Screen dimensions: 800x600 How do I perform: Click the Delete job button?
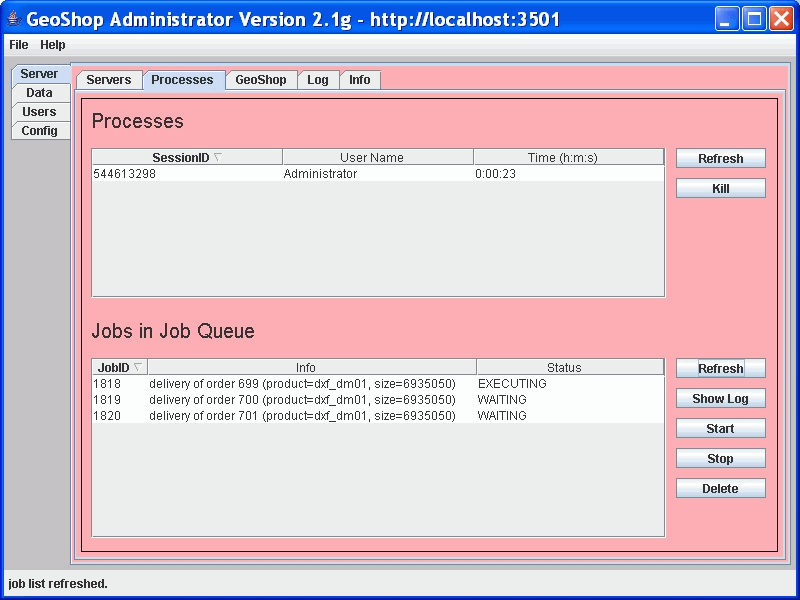click(x=720, y=489)
